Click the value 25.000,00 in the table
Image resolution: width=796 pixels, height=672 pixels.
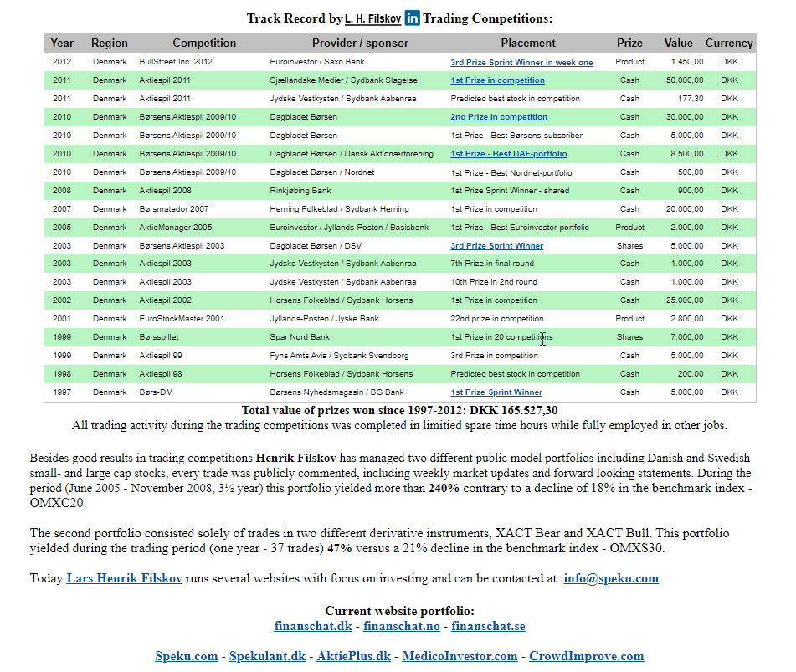tap(685, 300)
